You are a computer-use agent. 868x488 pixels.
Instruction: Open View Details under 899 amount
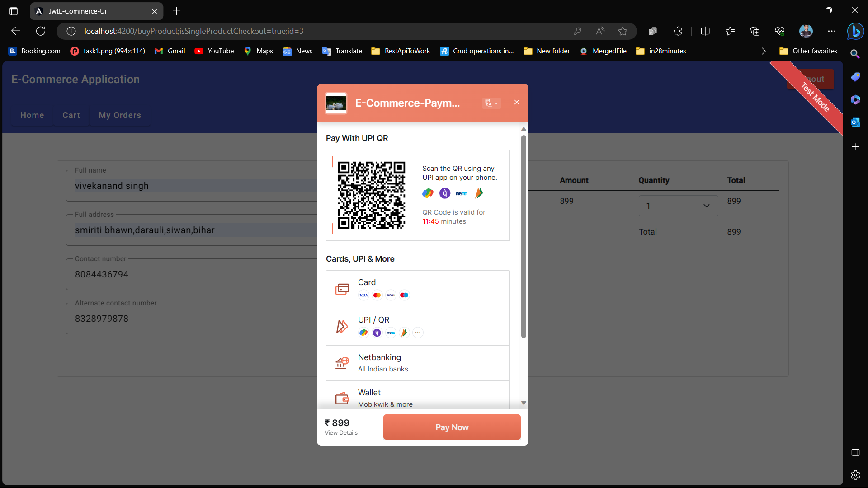coord(341,432)
